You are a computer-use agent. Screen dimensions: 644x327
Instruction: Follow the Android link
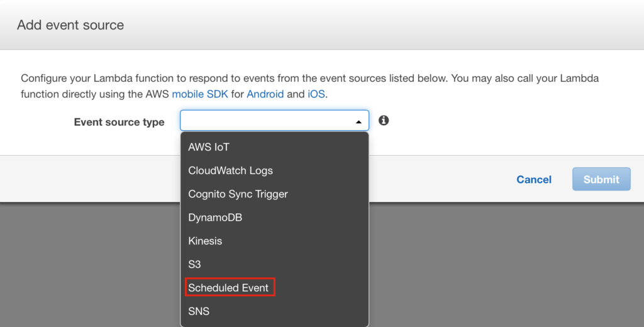265,94
